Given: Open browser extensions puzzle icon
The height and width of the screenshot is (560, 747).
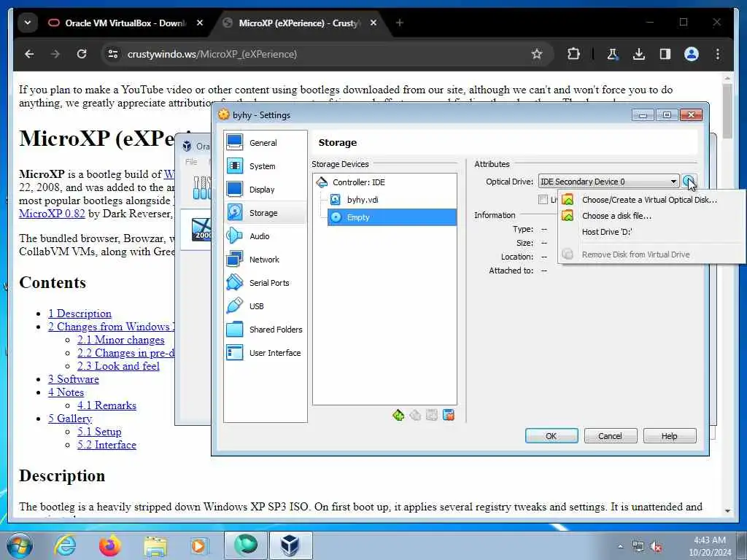Looking at the screenshot, I should (573, 54).
